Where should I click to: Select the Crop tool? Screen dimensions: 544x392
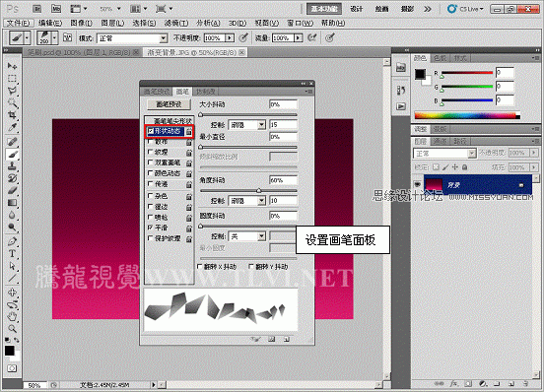pyautogui.click(x=12, y=115)
